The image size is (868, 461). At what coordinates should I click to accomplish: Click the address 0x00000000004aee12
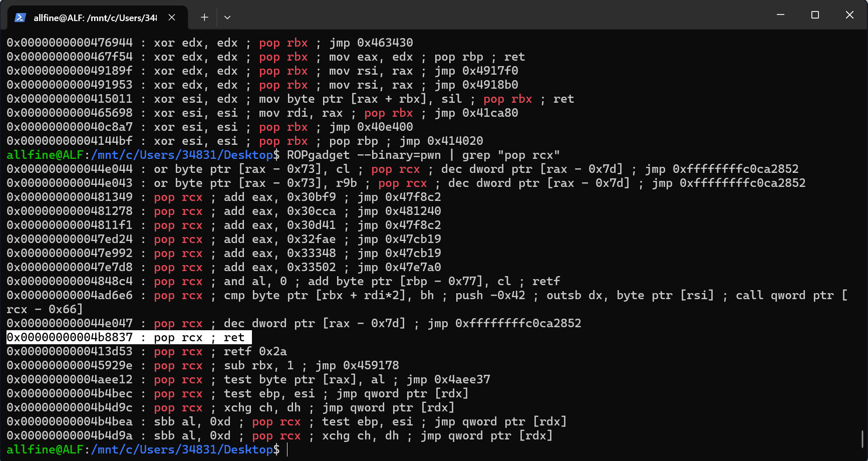(x=70, y=379)
